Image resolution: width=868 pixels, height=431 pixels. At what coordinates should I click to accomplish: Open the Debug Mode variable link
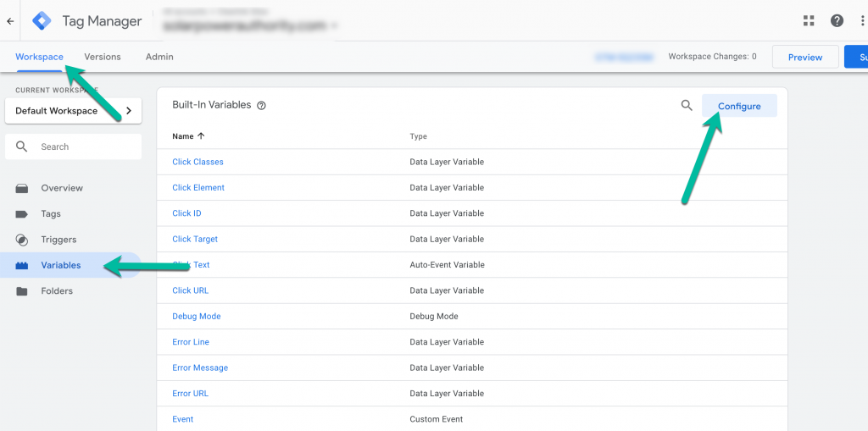pos(197,317)
